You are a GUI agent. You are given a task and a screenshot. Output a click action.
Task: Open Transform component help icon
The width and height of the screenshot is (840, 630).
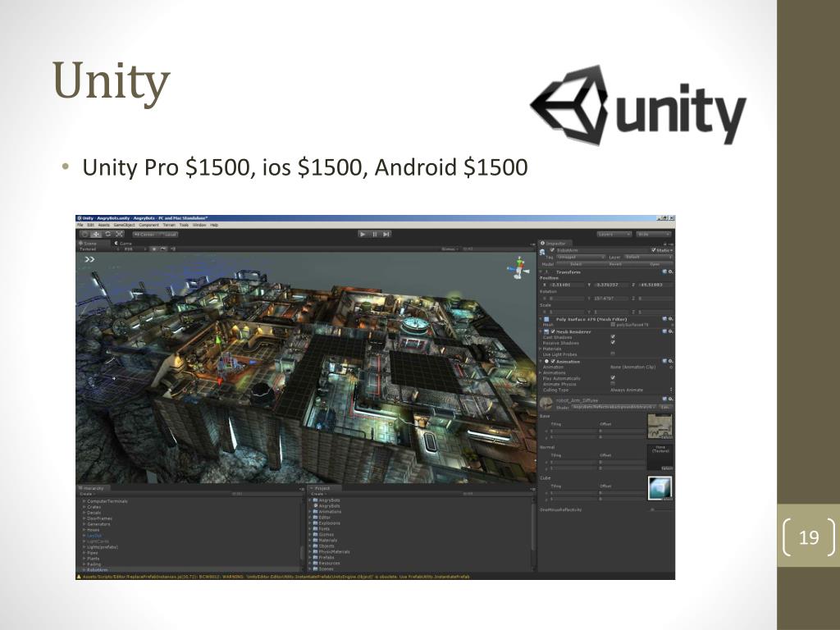tap(664, 272)
